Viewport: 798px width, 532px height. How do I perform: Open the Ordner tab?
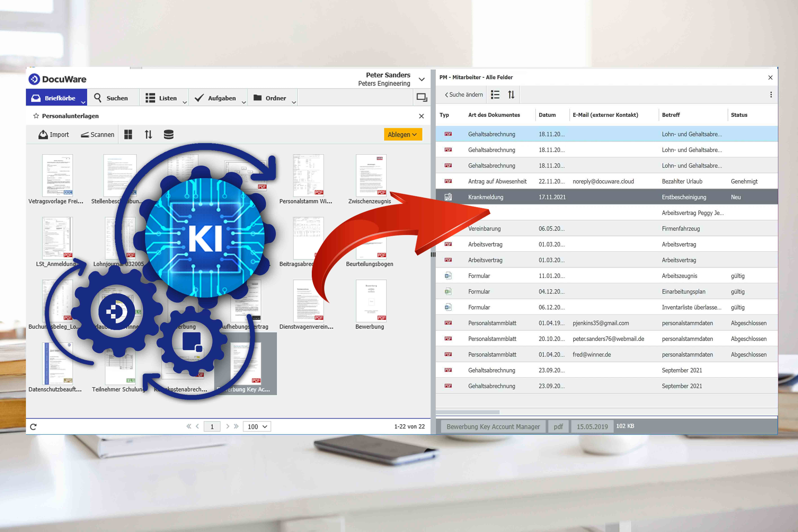point(273,98)
